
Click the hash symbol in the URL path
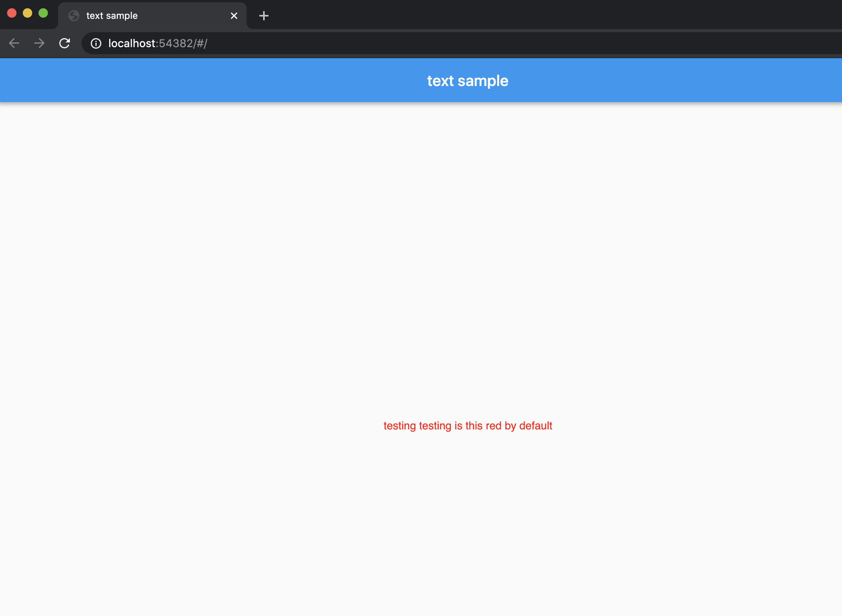pos(200,43)
